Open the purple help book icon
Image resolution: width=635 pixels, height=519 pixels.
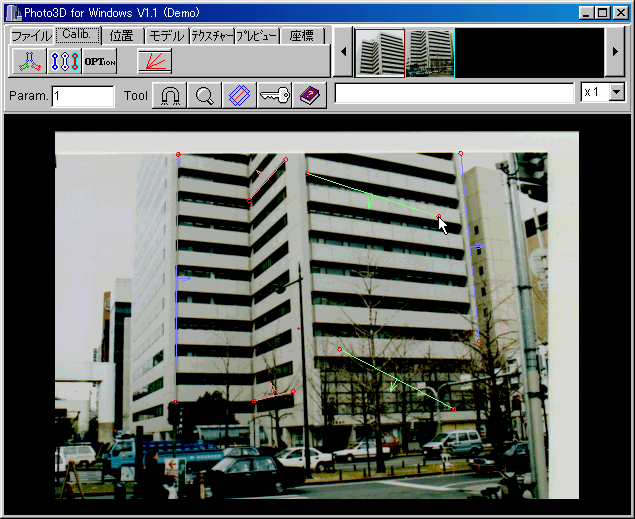pyautogui.click(x=309, y=96)
